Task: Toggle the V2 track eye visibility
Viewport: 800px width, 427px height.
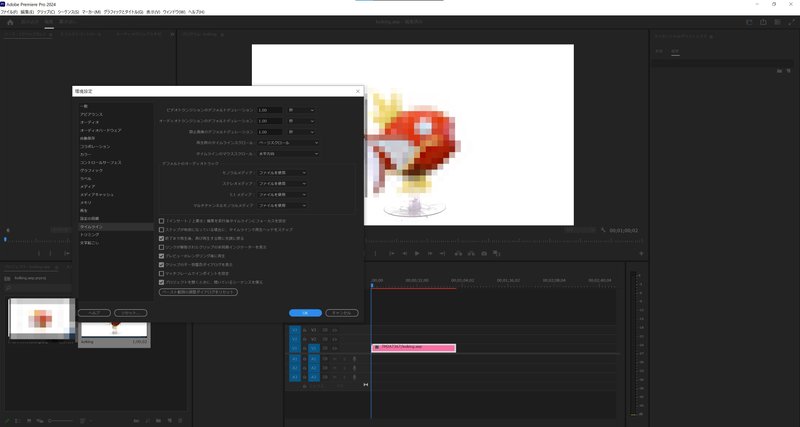Action: point(333,339)
